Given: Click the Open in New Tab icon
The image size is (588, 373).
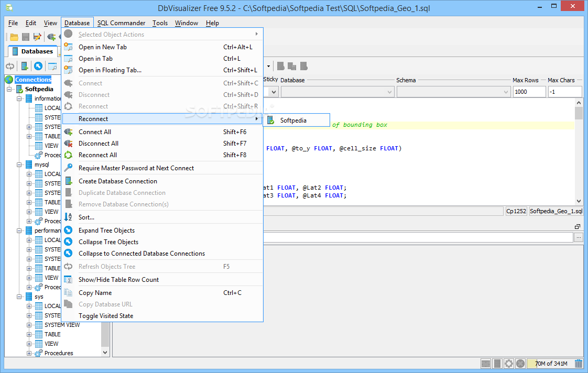Looking at the screenshot, I should click(x=68, y=47).
